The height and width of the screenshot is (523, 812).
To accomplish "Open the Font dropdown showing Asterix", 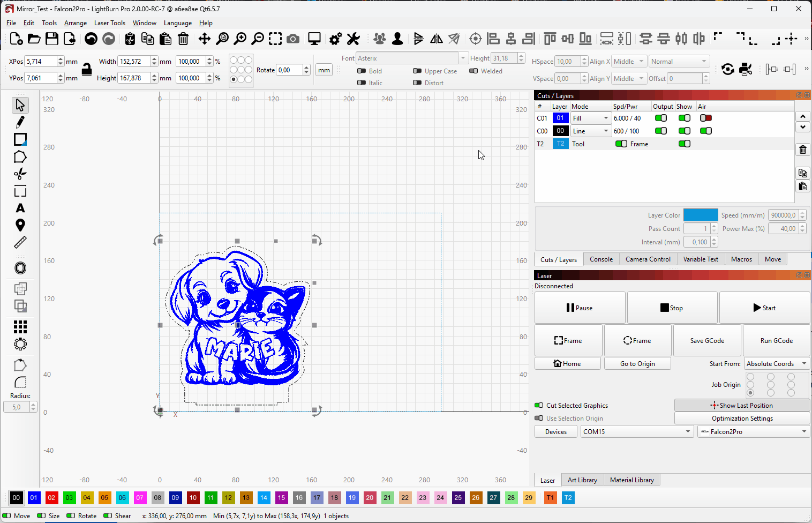I will tap(412, 58).
